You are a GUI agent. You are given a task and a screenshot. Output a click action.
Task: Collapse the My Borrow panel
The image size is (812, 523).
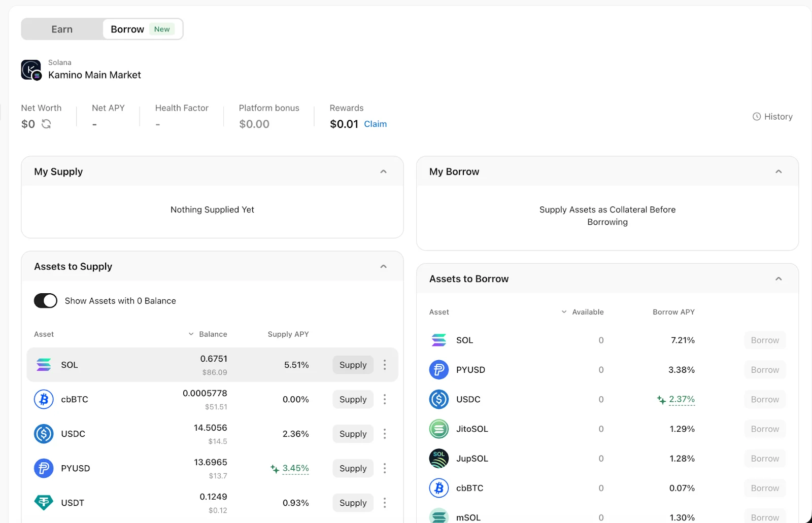(x=779, y=171)
